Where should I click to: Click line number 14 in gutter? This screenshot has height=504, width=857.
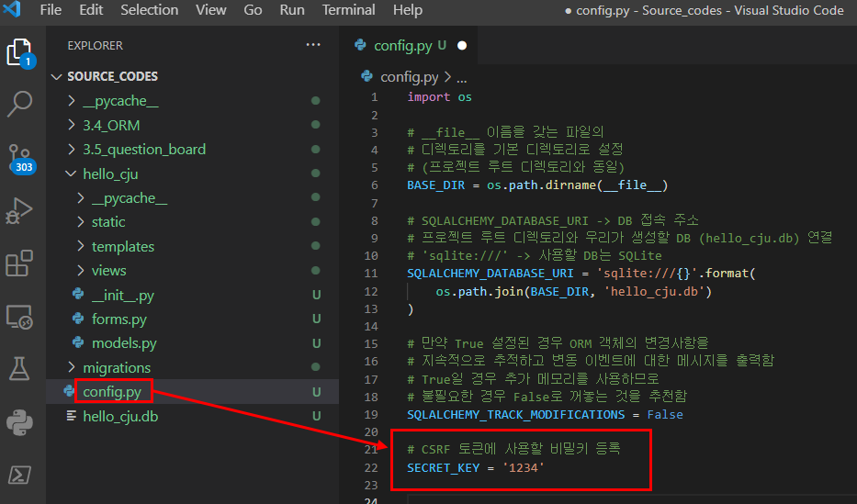[x=371, y=327]
